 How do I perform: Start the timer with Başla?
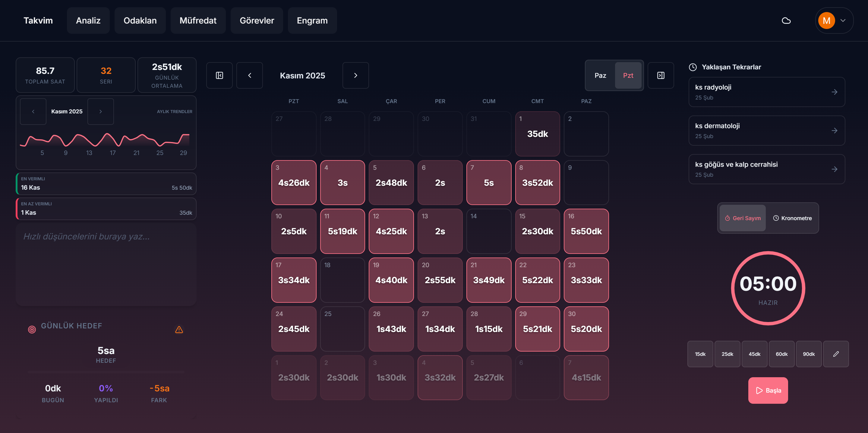[x=768, y=390]
